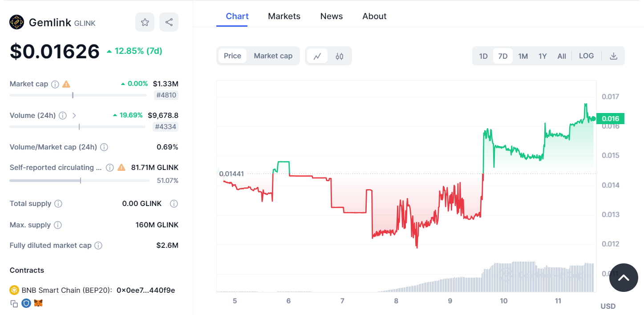Click the 81.71M GLINK circulating supply value

point(155,168)
